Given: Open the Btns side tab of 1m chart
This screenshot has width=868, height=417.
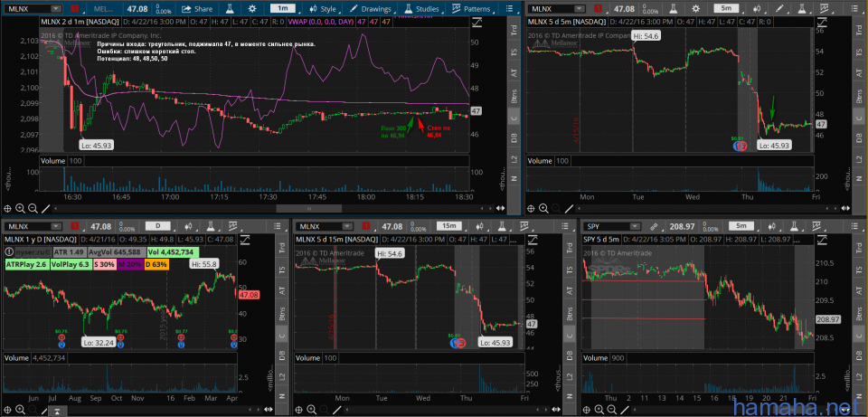Looking at the screenshot, I should coord(514,95).
